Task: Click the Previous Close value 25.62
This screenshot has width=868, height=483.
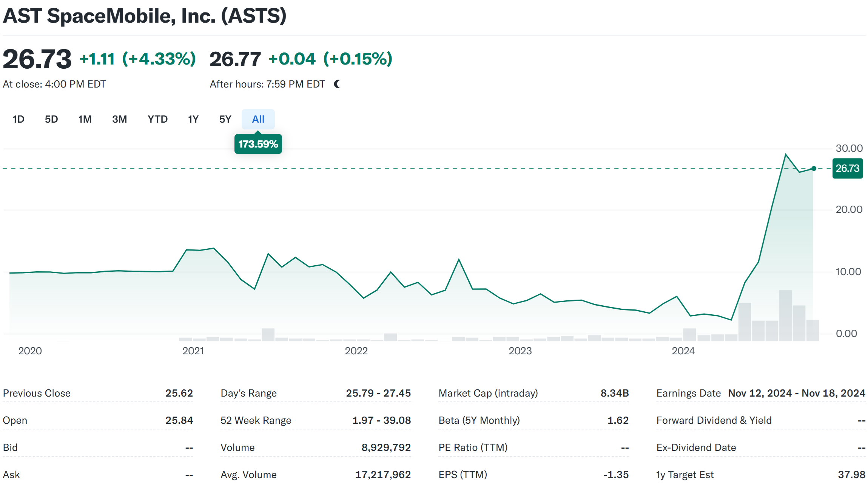Action: coord(179,393)
